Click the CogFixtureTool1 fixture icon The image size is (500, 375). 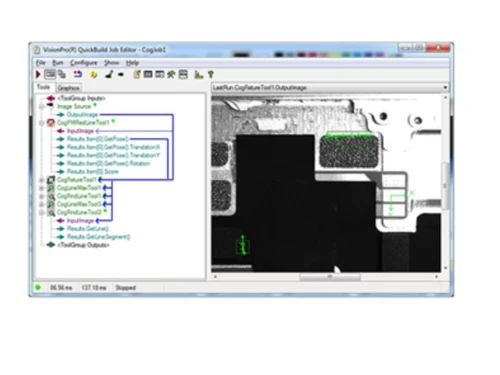51,180
